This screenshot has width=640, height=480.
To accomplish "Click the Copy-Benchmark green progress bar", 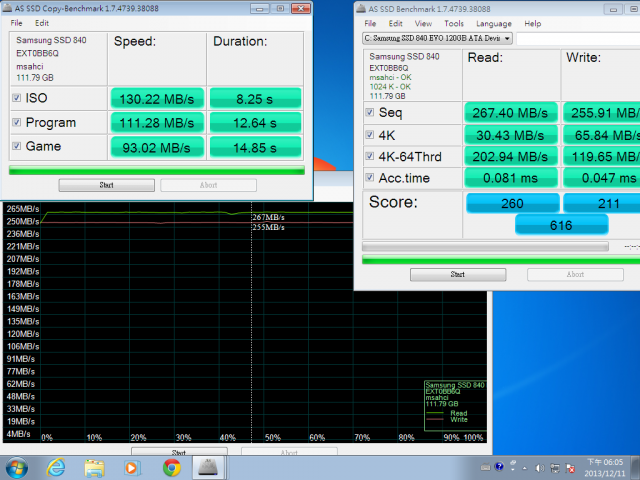I will (x=157, y=171).
